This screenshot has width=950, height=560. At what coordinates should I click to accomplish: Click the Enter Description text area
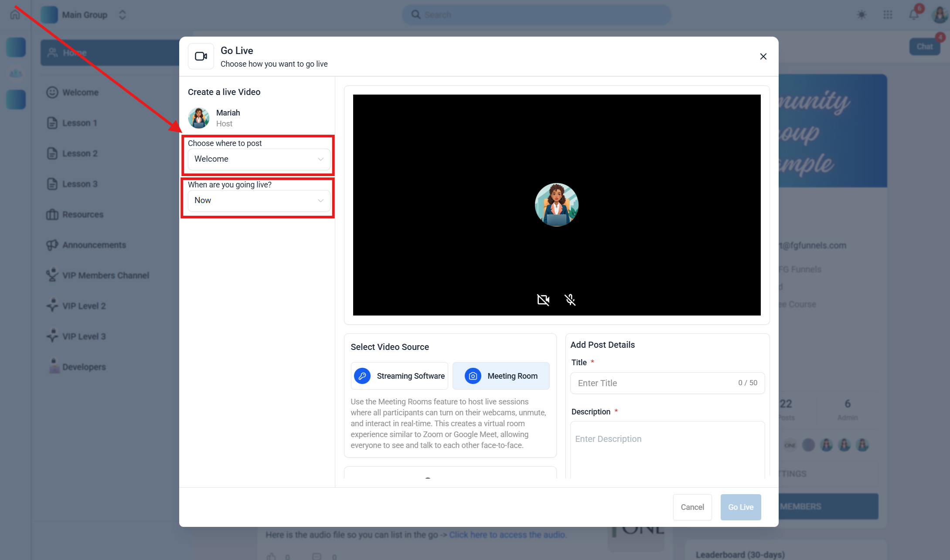point(667,449)
